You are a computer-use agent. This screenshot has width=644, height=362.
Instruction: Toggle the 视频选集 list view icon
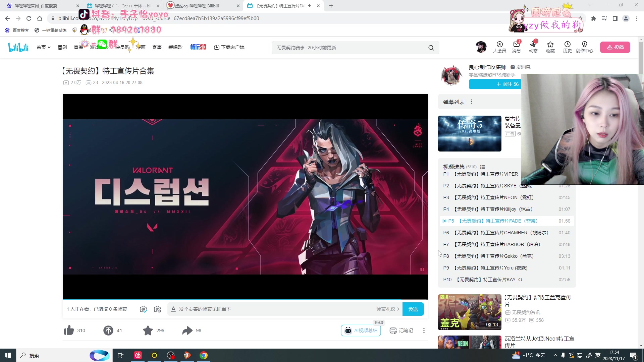point(483,167)
